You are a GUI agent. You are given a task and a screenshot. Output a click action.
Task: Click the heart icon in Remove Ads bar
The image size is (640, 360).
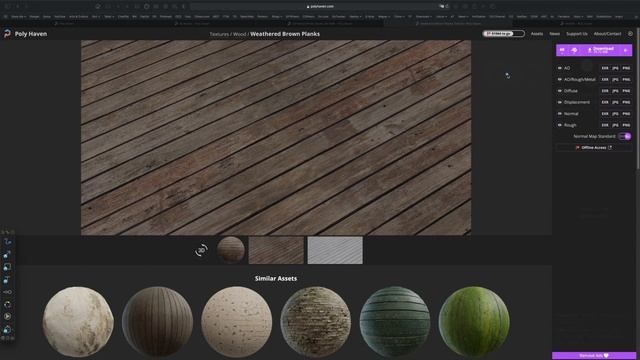click(x=606, y=356)
